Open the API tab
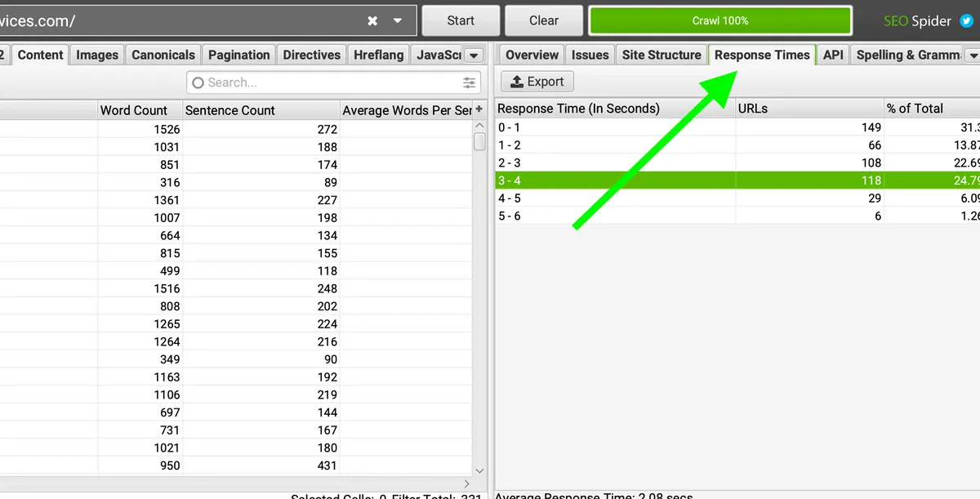980x499 pixels. tap(833, 55)
